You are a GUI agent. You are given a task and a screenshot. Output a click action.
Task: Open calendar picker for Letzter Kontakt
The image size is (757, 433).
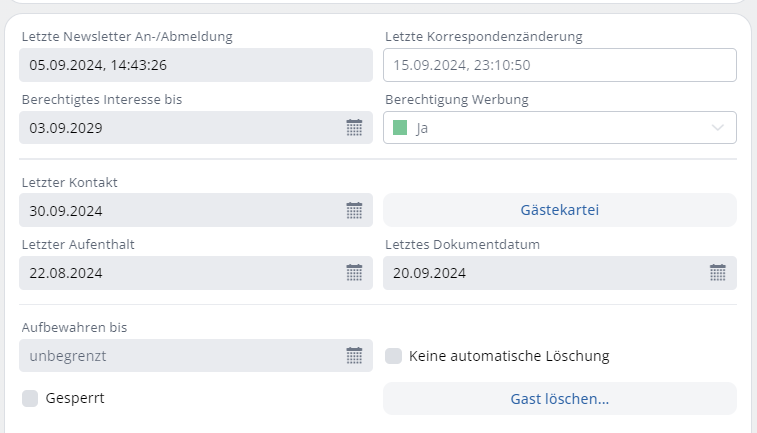coord(354,211)
